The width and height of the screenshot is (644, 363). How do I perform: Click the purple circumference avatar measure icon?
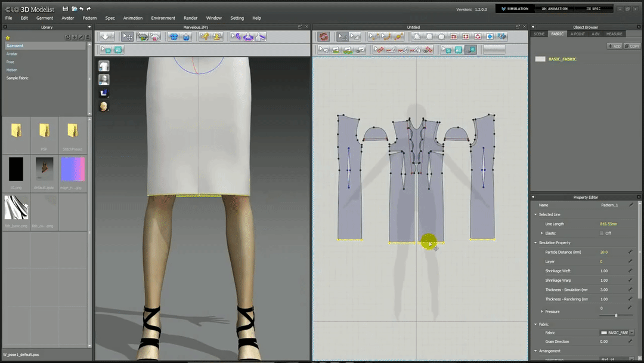[248, 36]
